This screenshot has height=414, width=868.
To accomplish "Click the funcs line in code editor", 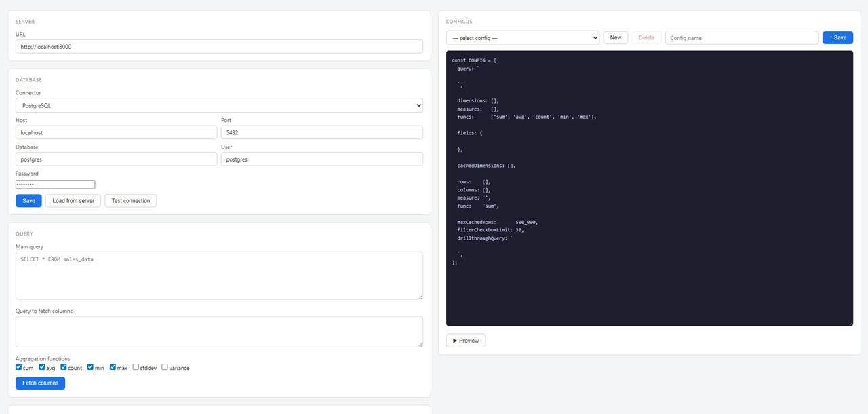I will 527,117.
